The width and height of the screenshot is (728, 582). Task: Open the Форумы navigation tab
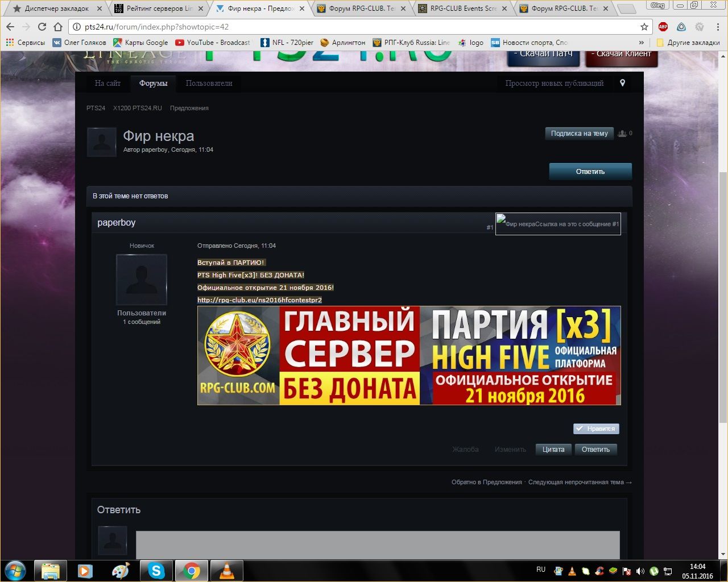153,83
